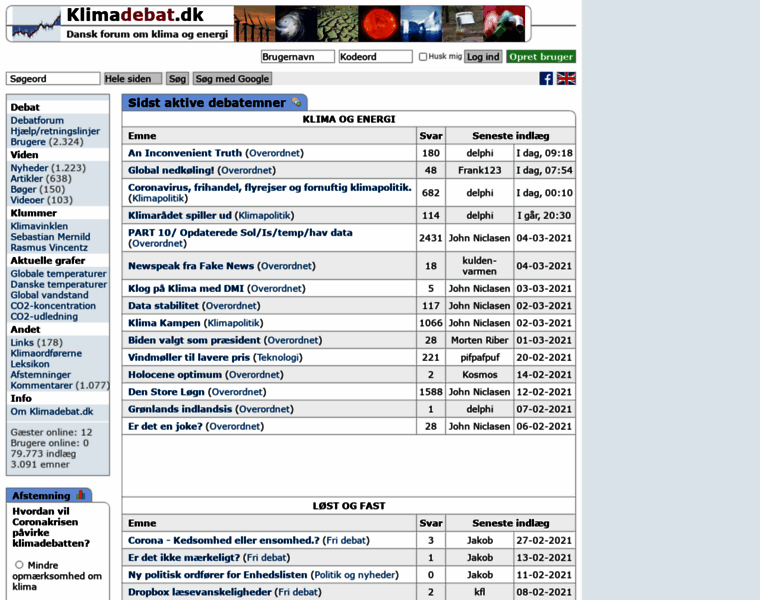Open Nyheder in the sidebar
The width and height of the screenshot is (760, 600).
30,168
